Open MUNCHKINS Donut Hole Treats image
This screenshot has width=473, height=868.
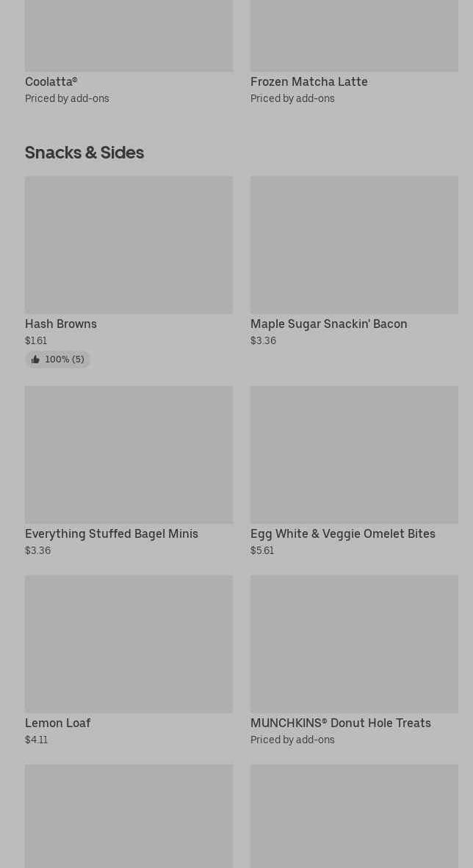[354, 643]
